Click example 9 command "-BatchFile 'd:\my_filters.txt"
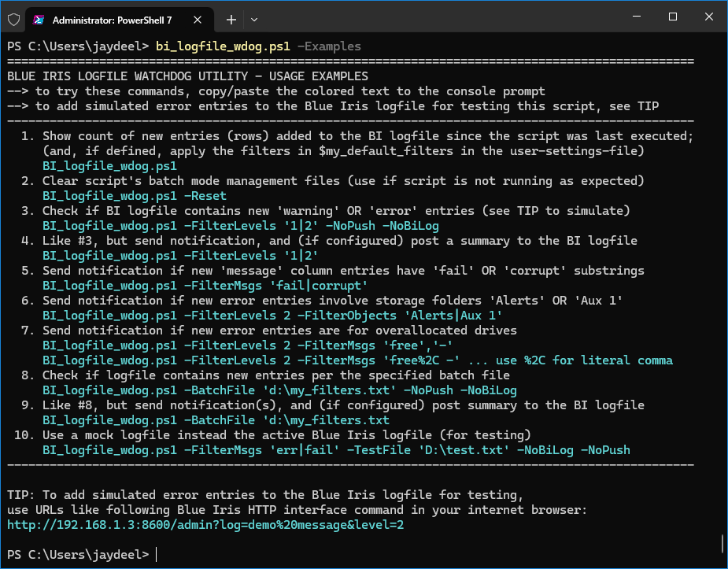Image resolution: width=728 pixels, height=569 pixels. (216, 420)
